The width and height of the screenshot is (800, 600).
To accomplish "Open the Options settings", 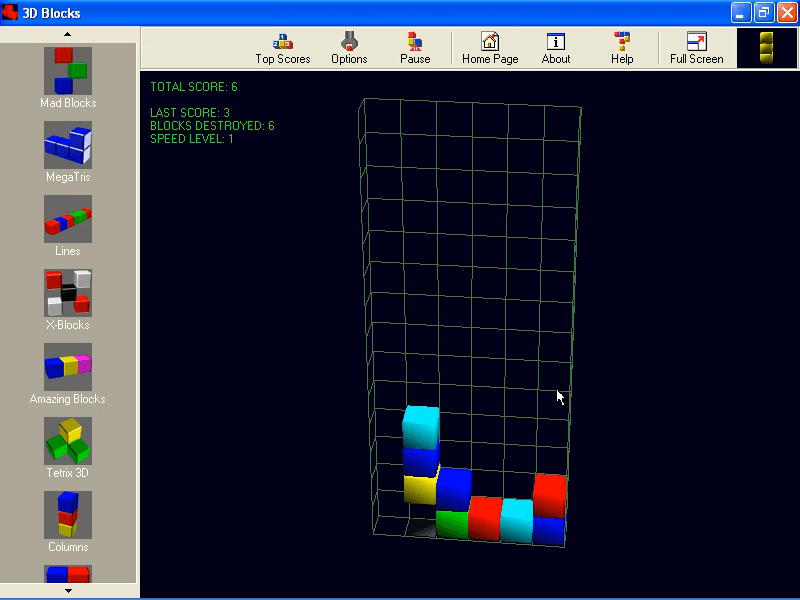I will (349, 48).
